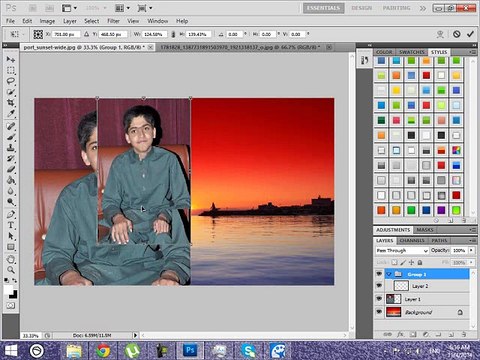Switch to the Swatches tab
Viewport: 480px width, 360px height.
point(412,52)
